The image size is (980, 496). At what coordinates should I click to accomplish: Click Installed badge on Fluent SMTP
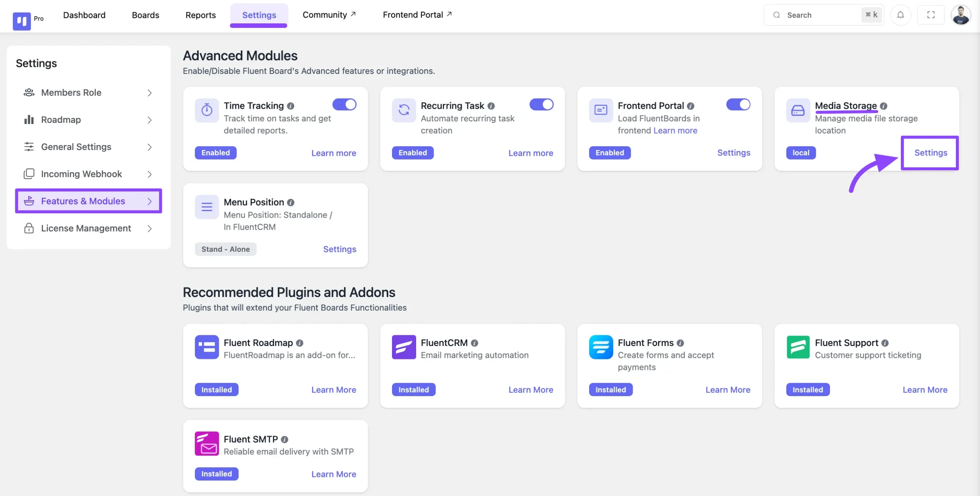(217, 474)
